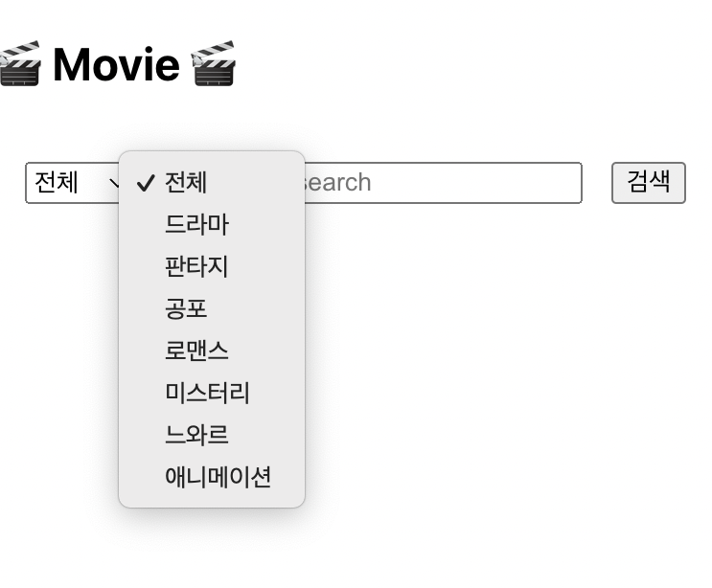Choose 애니메이션 genre option
This screenshot has height=588, width=712.
[212, 476]
